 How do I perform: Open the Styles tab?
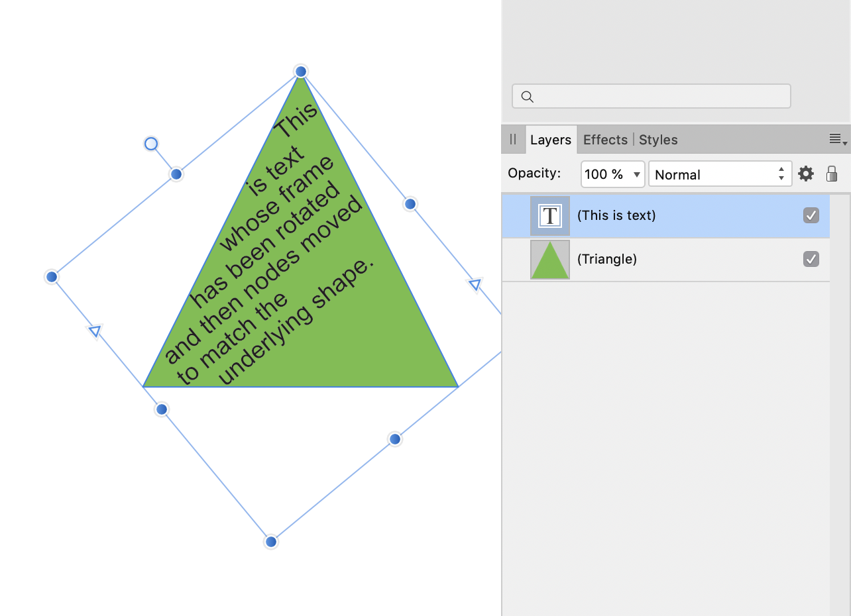pos(658,140)
